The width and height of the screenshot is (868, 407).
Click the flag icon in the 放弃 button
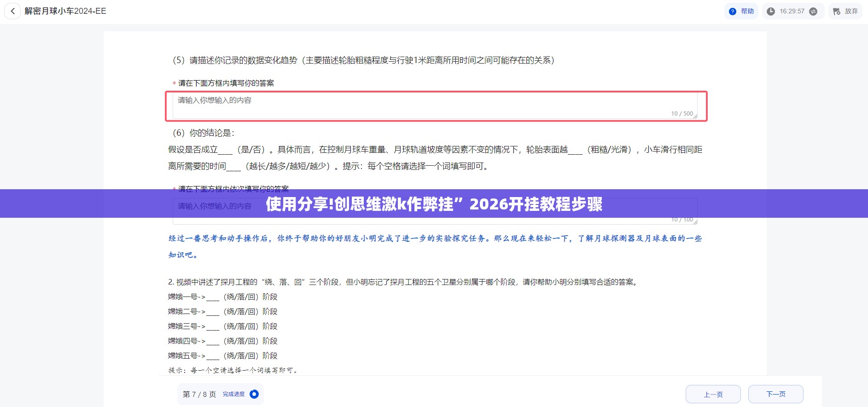pos(837,12)
